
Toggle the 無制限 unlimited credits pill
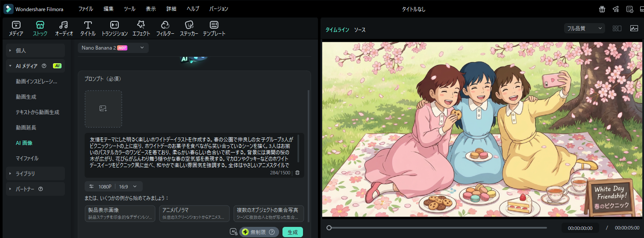point(259,232)
